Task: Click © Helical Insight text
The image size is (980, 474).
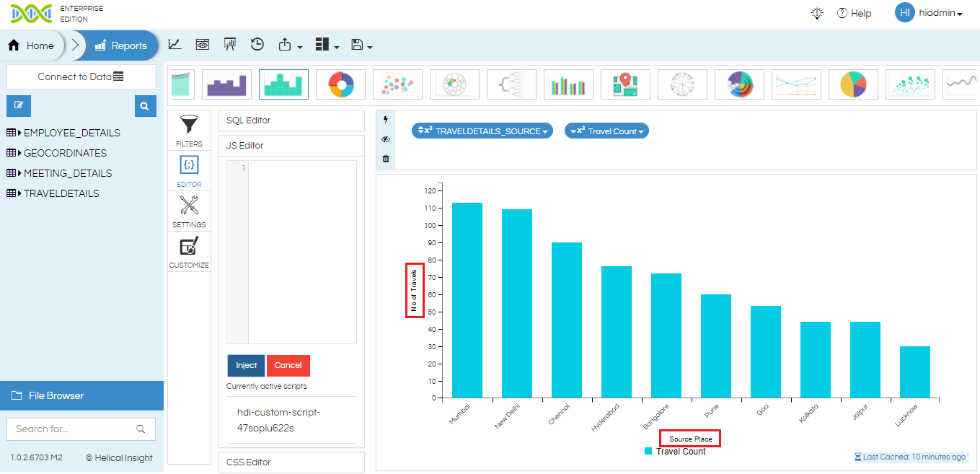Action: coord(119,457)
